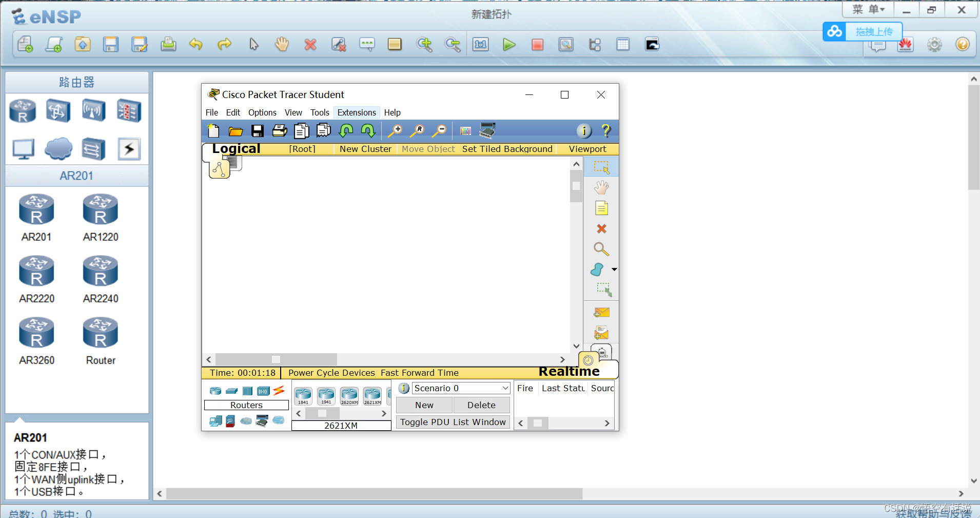
Task: Click the Delete scenario button
Action: point(481,405)
